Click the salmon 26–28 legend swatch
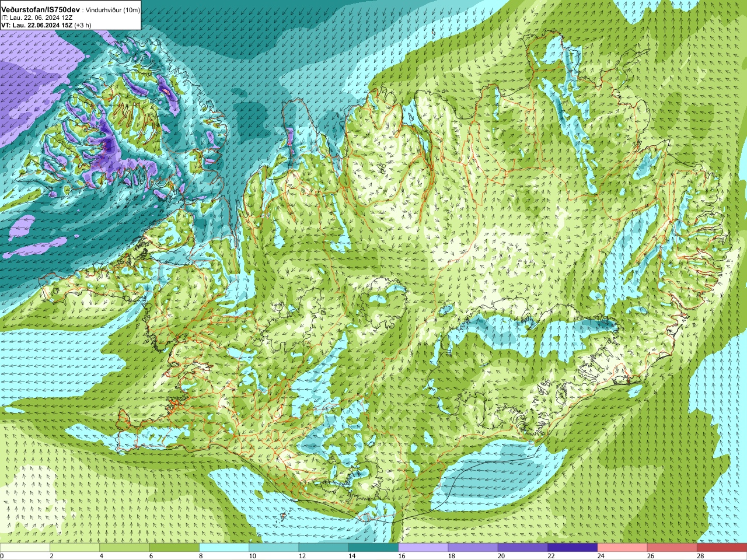The width and height of the screenshot is (747, 560). (672, 547)
